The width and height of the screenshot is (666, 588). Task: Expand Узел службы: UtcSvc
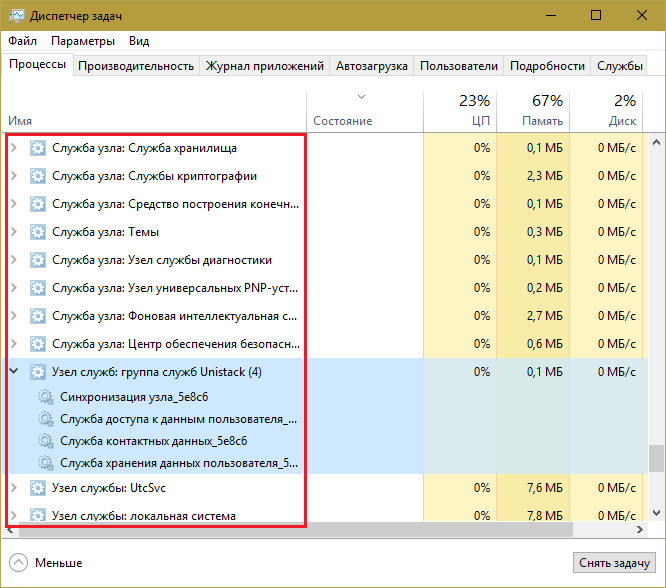click(14, 488)
